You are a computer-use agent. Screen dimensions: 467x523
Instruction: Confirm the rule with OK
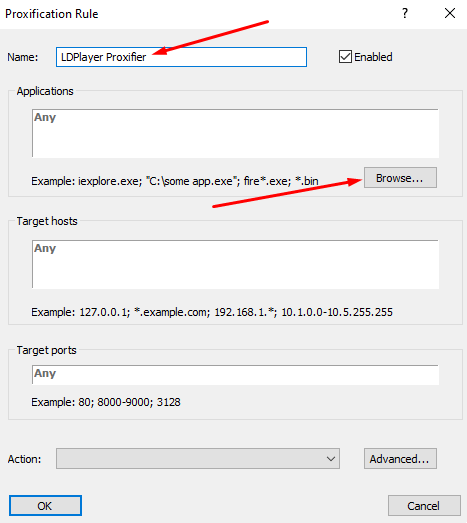[45, 506]
